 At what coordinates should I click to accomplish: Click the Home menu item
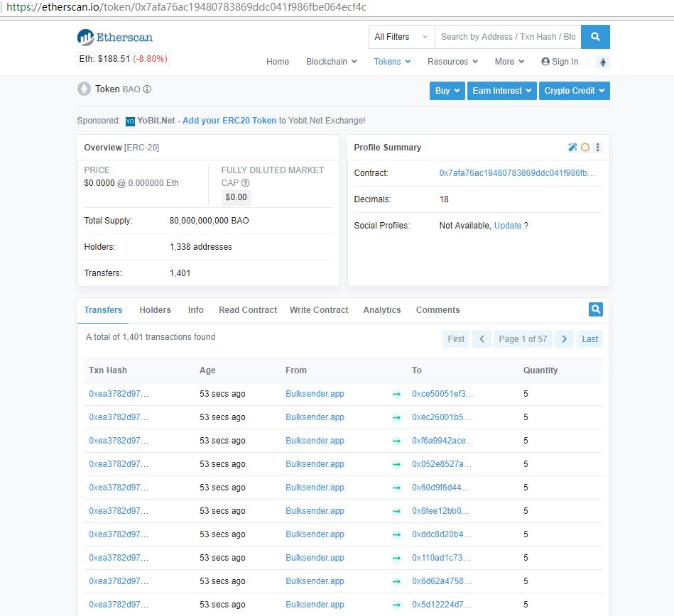(x=278, y=62)
